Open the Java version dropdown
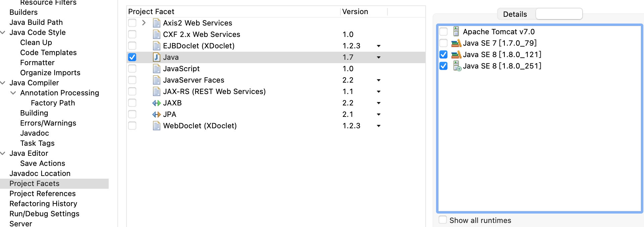Screen dimensions: 644x227 coord(379,57)
